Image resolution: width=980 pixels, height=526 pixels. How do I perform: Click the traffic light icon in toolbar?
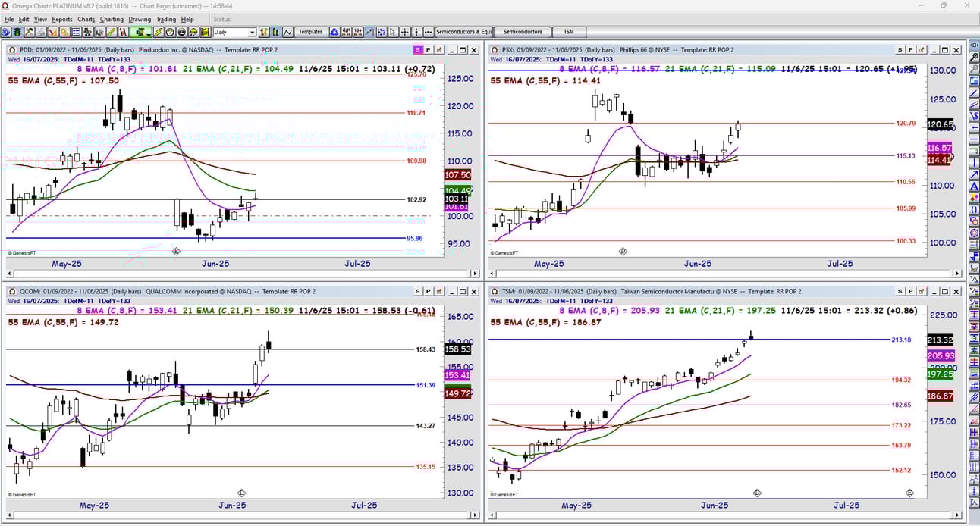tap(17, 33)
